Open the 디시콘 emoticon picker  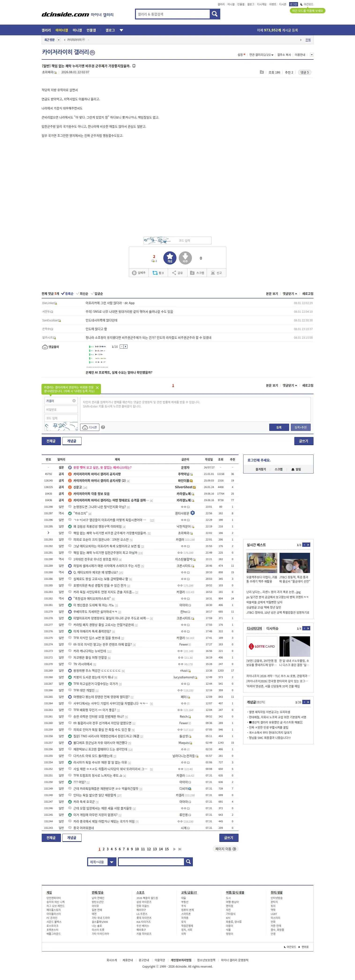(x=90, y=427)
